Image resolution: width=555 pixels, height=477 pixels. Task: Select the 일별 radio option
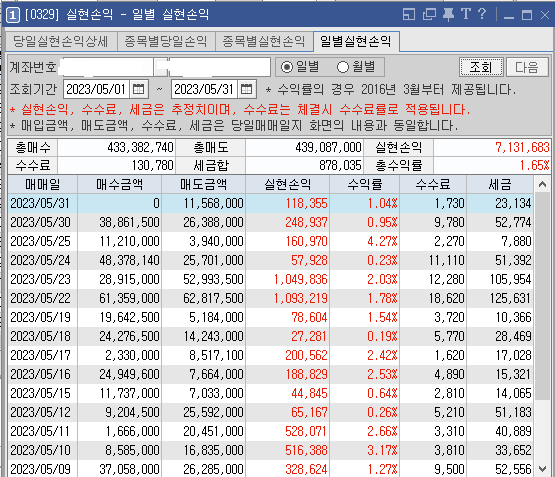(x=300, y=67)
